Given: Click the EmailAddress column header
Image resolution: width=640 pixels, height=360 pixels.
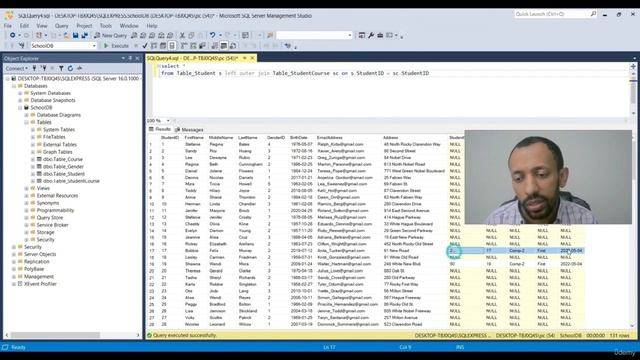Looking at the screenshot, I should pos(329,138).
